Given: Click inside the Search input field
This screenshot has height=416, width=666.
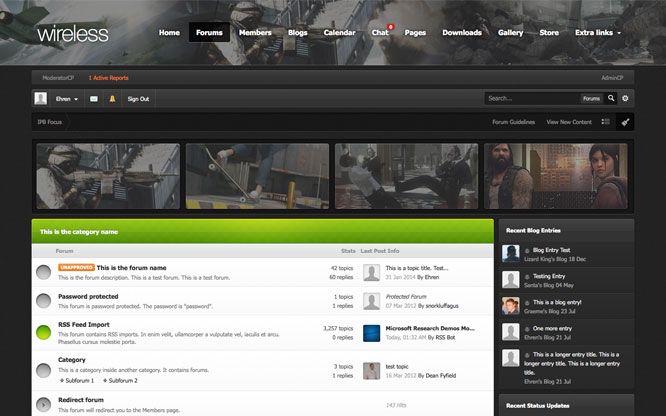Looking at the screenshot, I should click(x=530, y=99).
